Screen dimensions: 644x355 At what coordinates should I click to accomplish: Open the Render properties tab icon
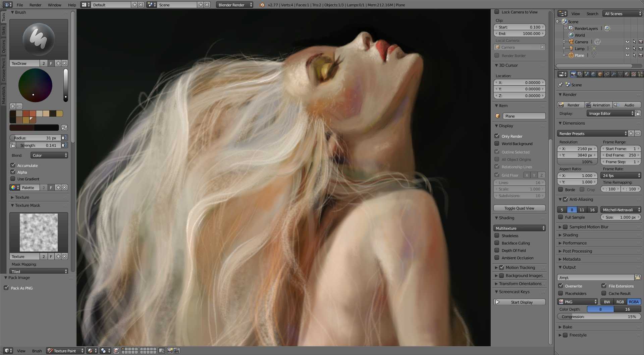click(573, 74)
